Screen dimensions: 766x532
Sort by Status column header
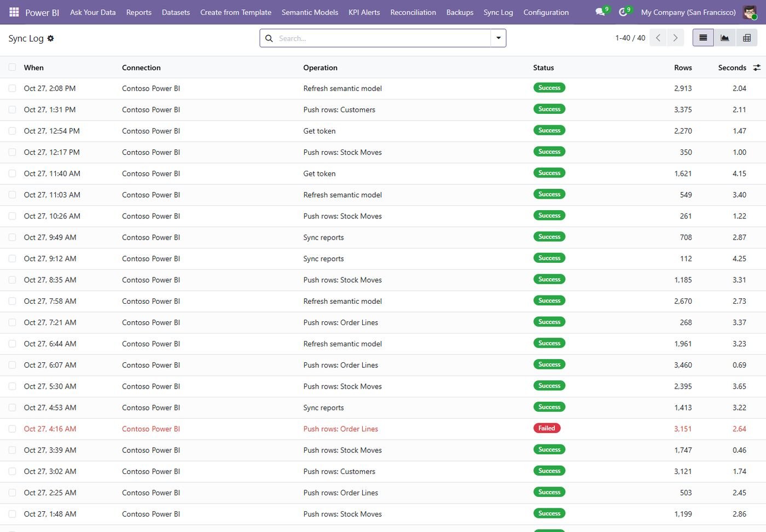(x=543, y=67)
